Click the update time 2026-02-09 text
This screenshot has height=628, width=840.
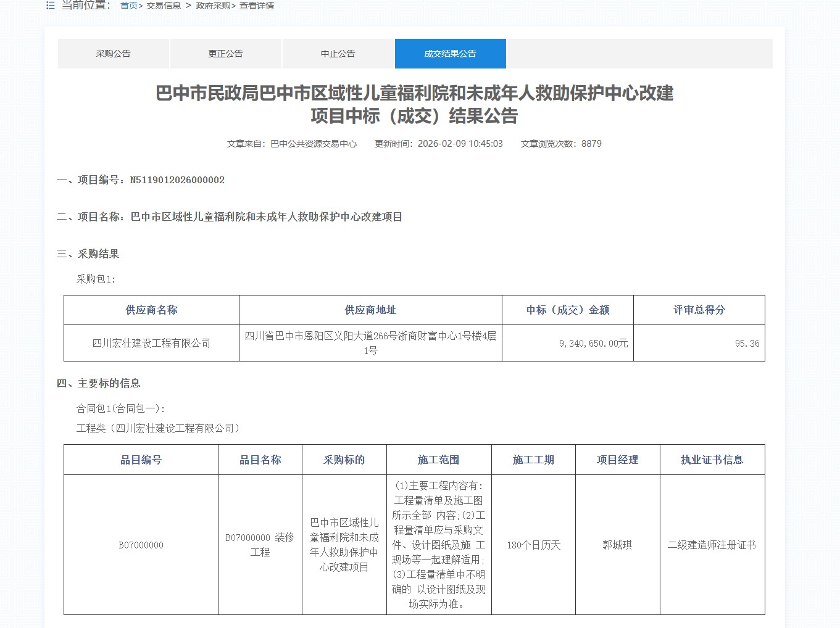click(460, 144)
